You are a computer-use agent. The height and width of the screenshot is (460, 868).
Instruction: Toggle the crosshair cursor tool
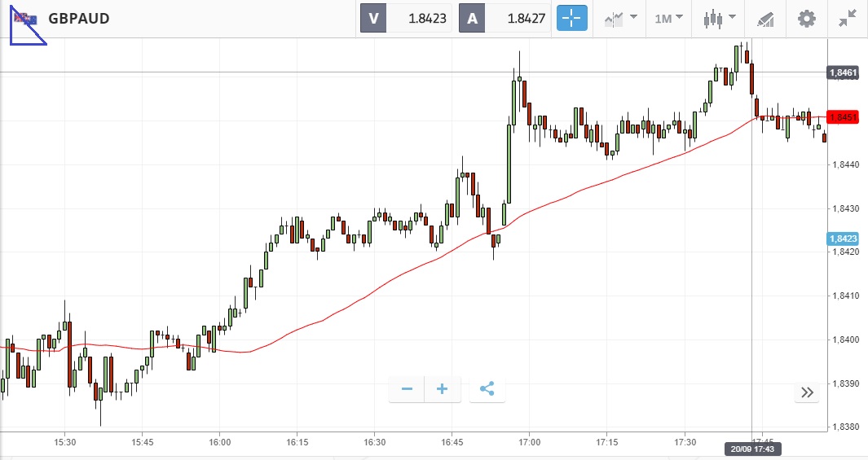click(572, 18)
